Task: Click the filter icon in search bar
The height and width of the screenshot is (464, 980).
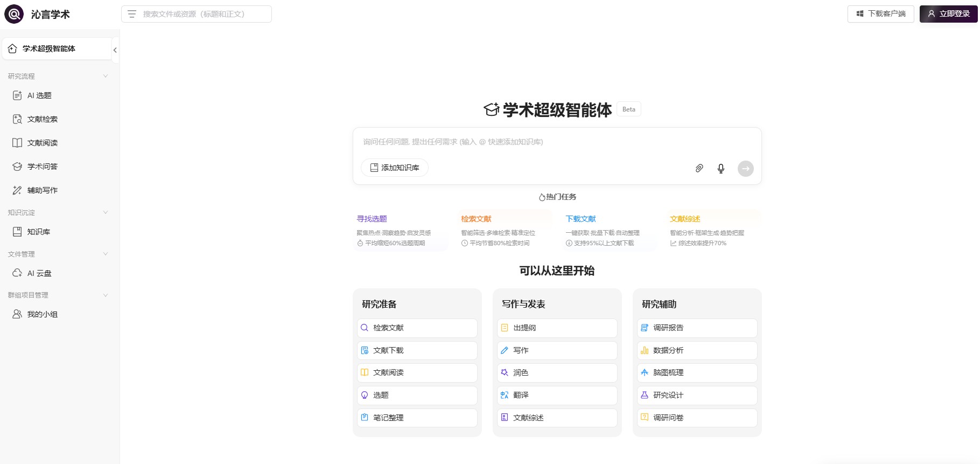Action: [132, 14]
